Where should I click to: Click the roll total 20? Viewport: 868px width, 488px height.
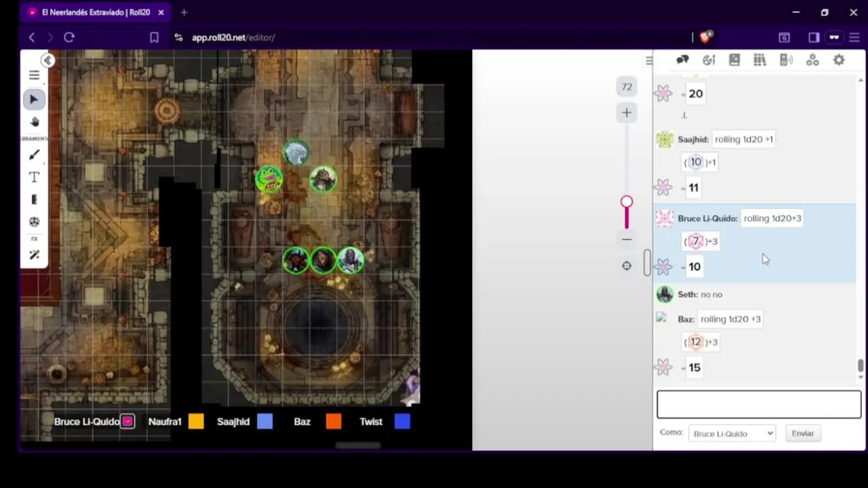click(695, 94)
